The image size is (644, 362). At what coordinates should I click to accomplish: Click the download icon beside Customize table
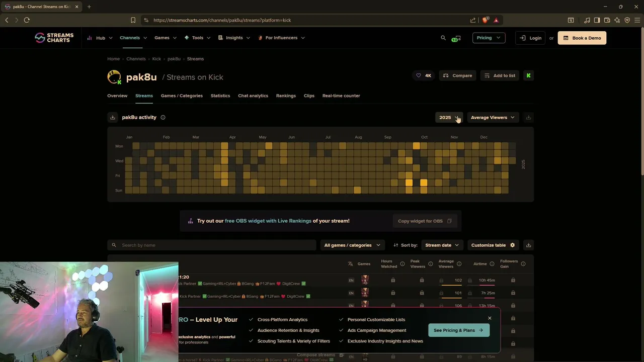click(528, 245)
